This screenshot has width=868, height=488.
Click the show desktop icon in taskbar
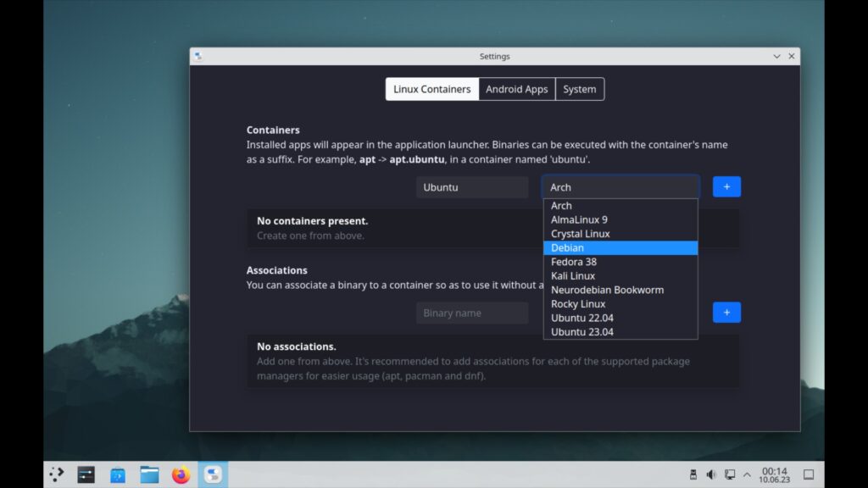coord(809,474)
